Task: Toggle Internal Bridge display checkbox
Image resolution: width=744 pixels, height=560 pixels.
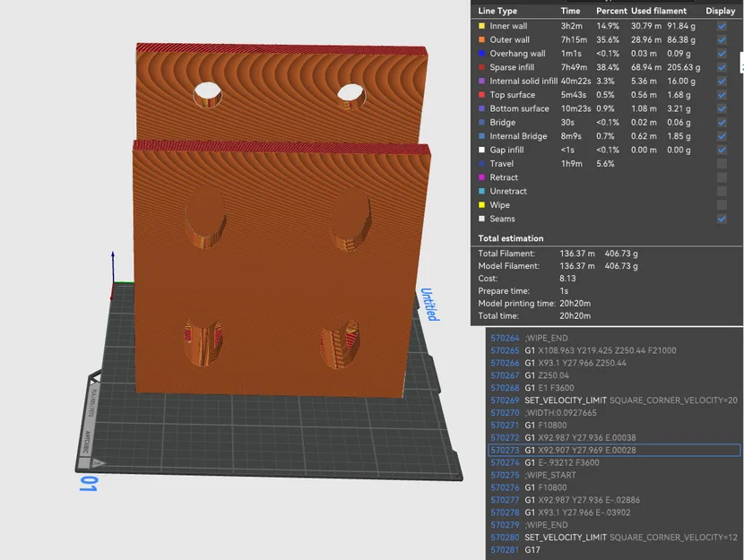Action: (x=722, y=136)
